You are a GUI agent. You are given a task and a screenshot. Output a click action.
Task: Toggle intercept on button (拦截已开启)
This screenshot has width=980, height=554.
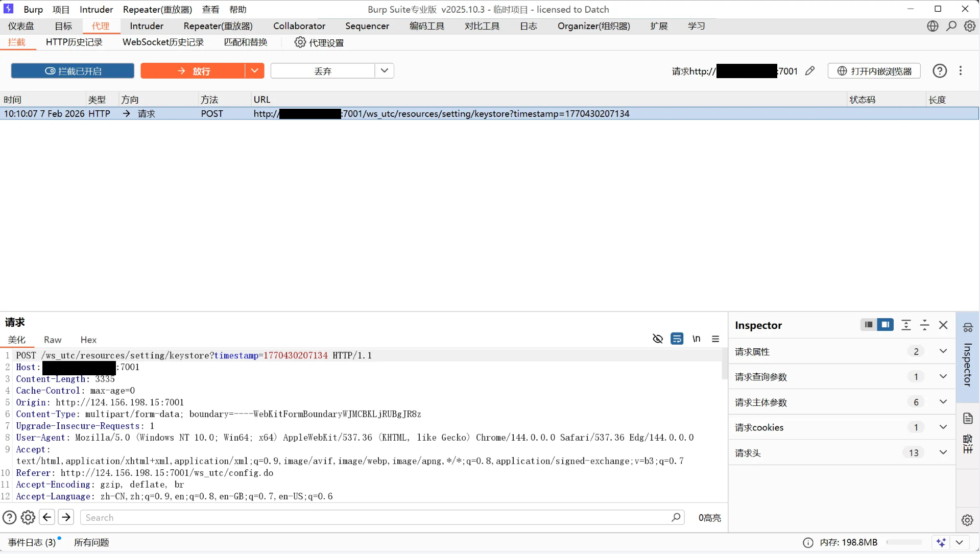[73, 71]
